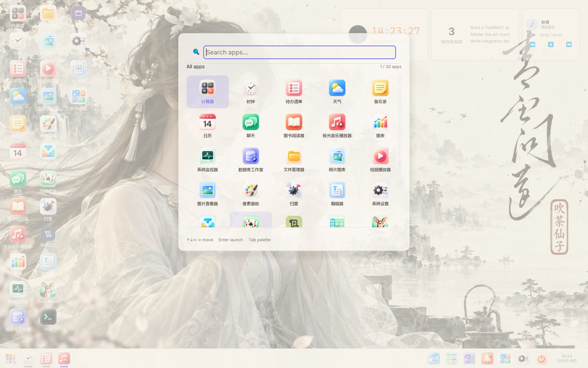
Task: Switch to the music player in the taskbar
Action: pos(64,359)
